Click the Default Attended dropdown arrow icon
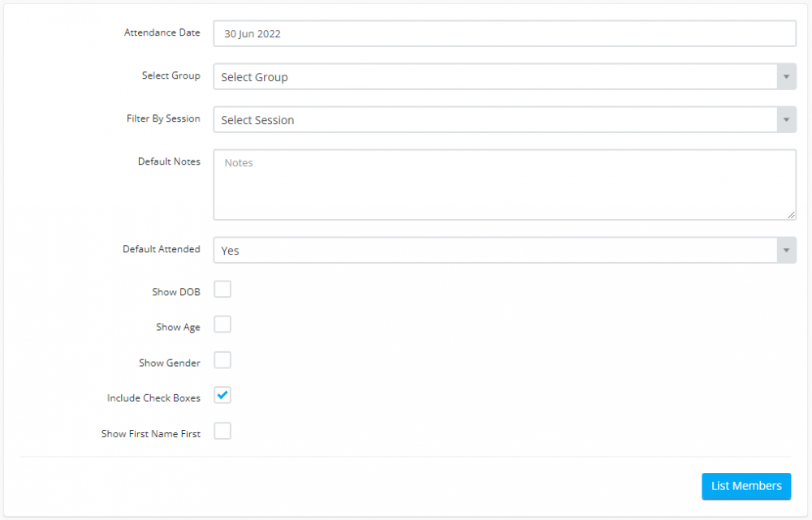812x520 pixels. 785,251
